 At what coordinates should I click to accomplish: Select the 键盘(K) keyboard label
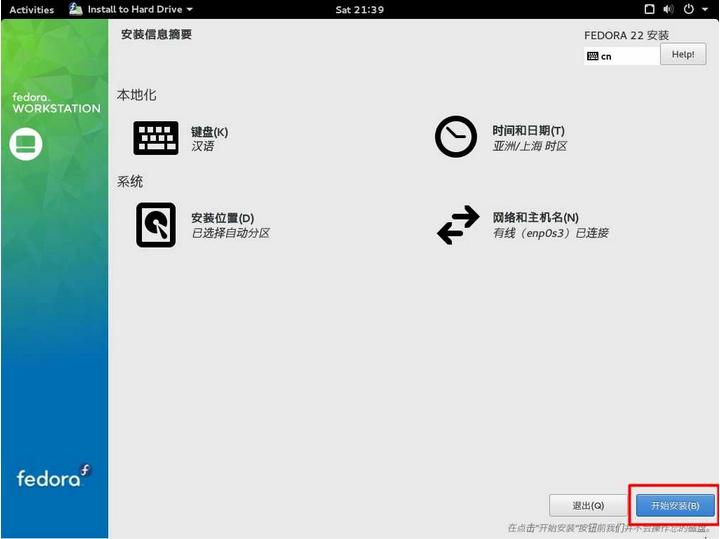point(209,132)
